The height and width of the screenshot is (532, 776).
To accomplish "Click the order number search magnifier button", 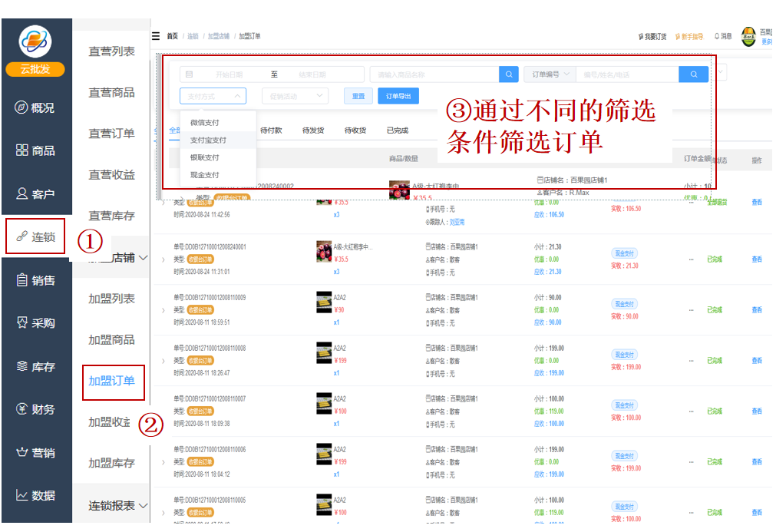I will pos(693,74).
